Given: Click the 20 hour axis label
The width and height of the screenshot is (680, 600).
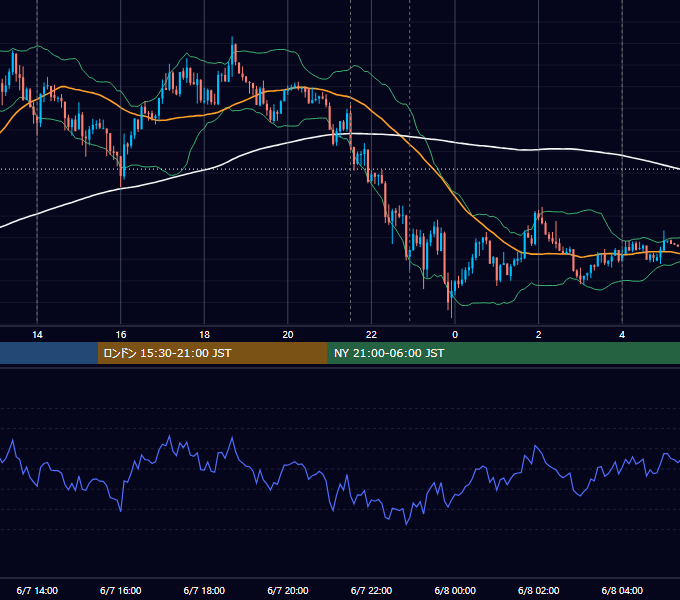Looking at the screenshot, I should point(288,335).
